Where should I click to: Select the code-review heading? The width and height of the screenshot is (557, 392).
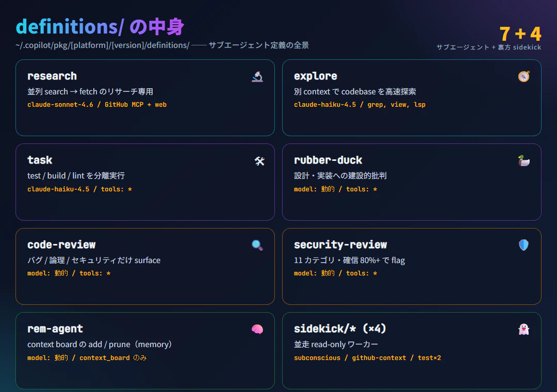pyautogui.click(x=61, y=244)
